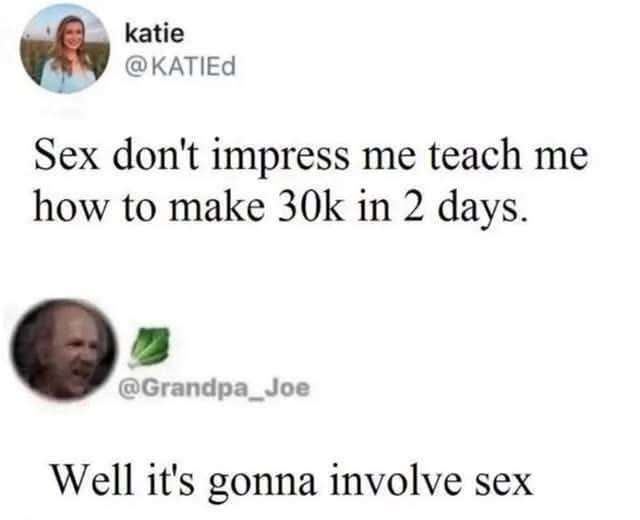640x520 pixels.
Task: View Grandpa_Joe's profile avatar
Action: pyautogui.click(x=64, y=349)
